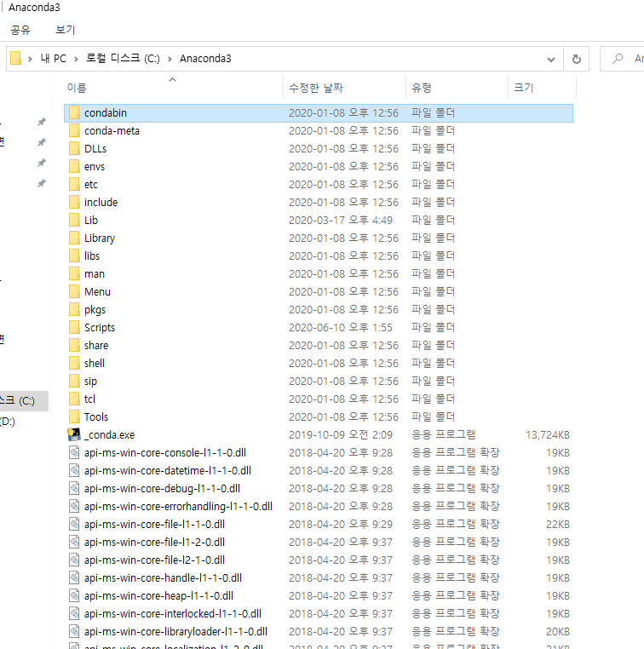Click the shell folder icon
This screenshot has width=644, height=649.
74,364
